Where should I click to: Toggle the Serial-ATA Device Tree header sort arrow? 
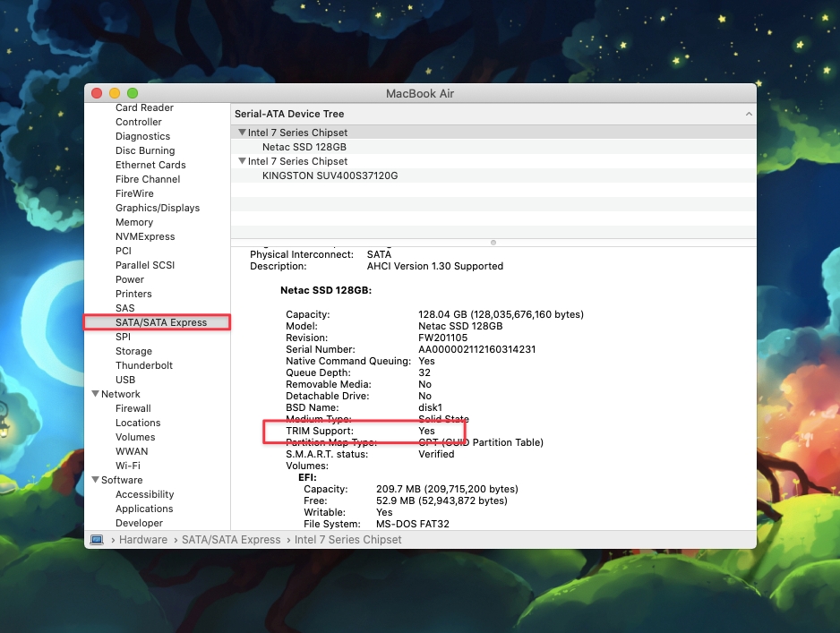tap(748, 115)
